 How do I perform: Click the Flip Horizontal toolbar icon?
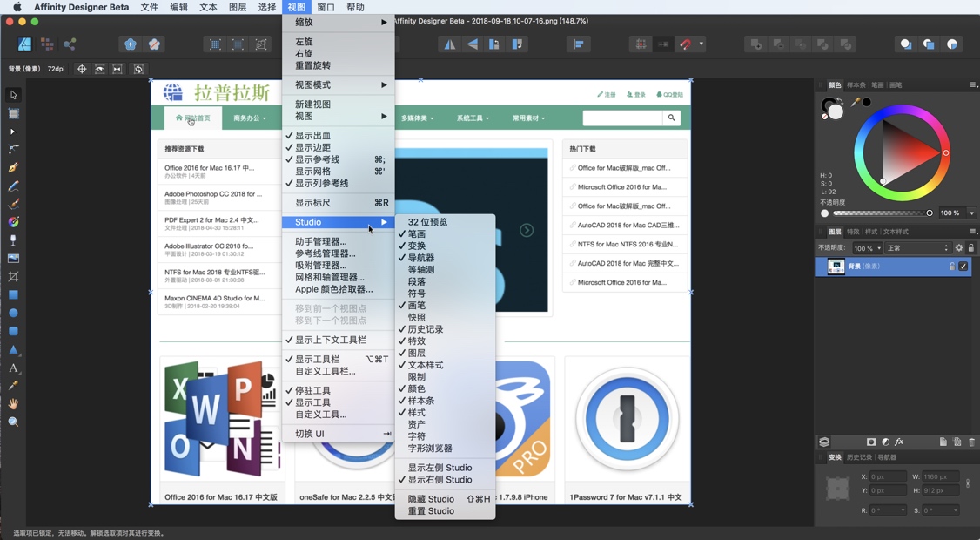pos(450,44)
